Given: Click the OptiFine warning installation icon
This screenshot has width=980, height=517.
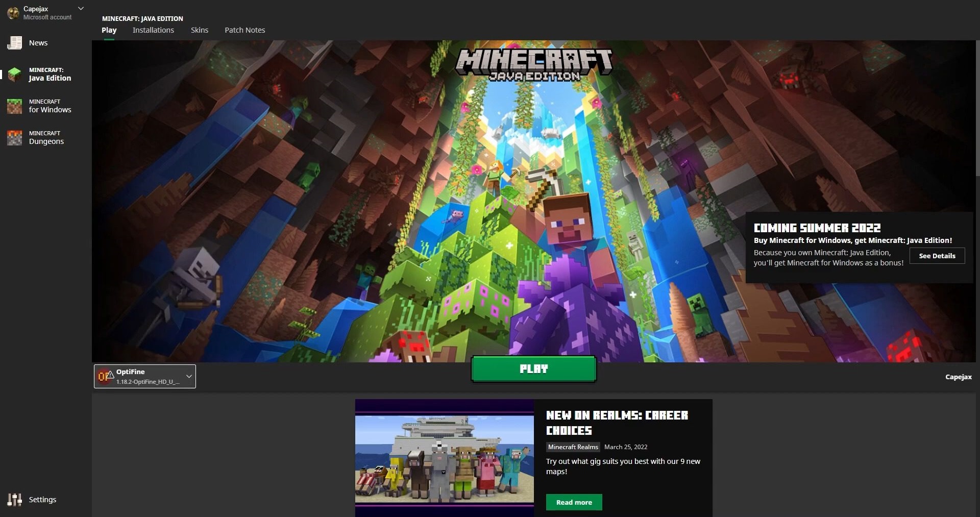Looking at the screenshot, I should [x=105, y=377].
